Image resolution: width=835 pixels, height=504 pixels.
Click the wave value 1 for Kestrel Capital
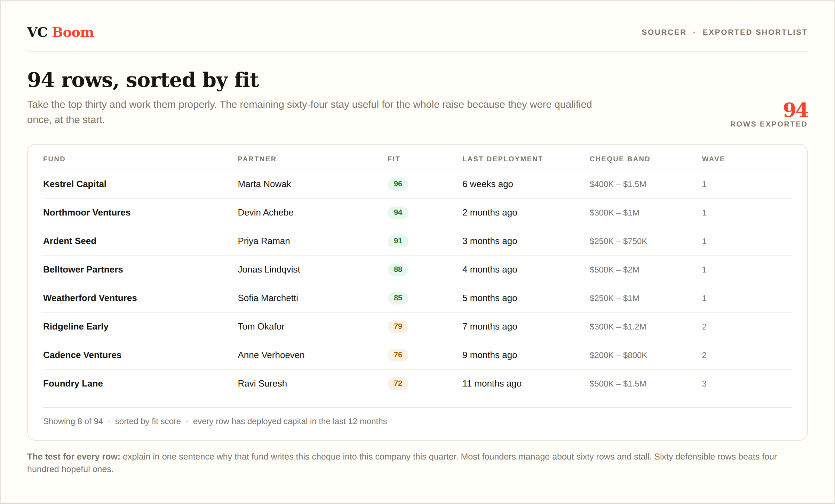tap(704, 184)
